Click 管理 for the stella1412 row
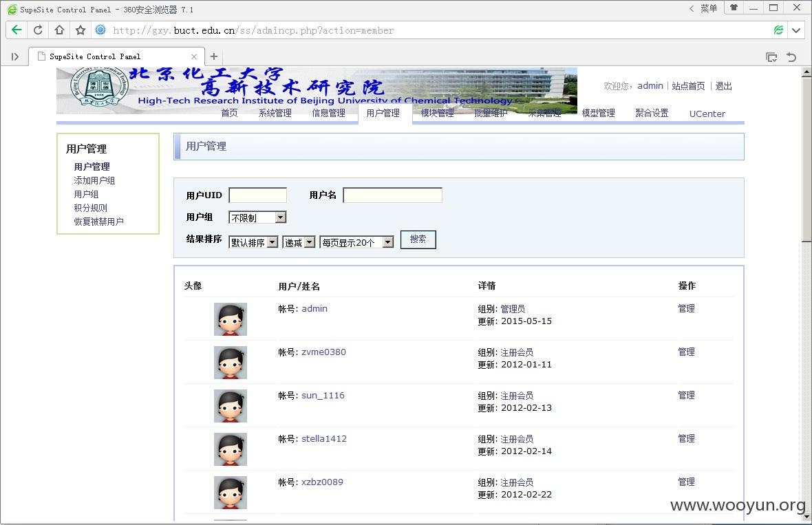The image size is (812, 525). pyautogui.click(x=687, y=438)
